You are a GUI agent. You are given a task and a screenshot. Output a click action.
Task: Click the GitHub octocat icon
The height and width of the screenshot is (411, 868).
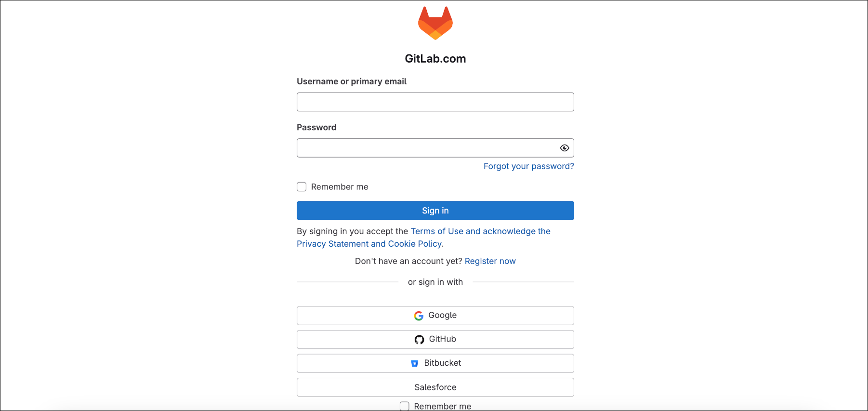[x=419, y=340]
